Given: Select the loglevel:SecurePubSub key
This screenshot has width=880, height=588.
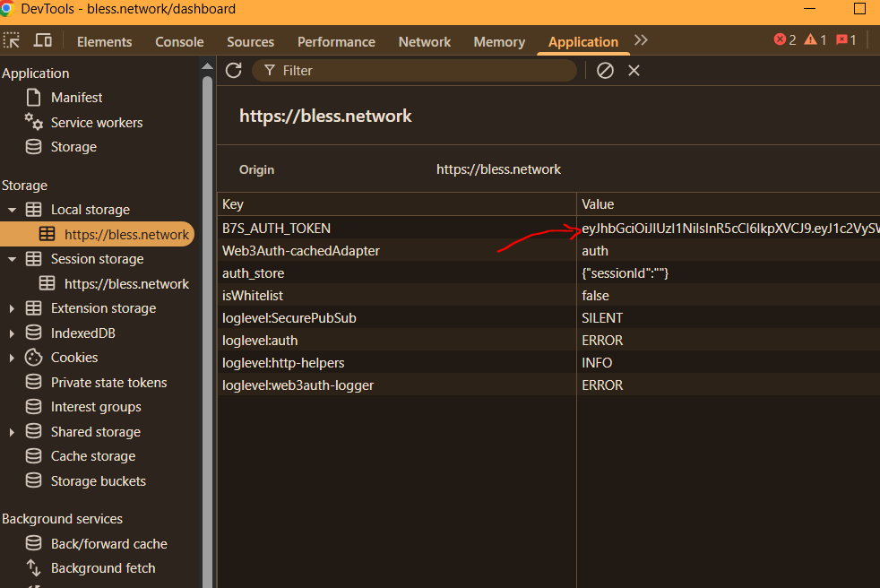Looking at the screenshot, I should [397, 318].
